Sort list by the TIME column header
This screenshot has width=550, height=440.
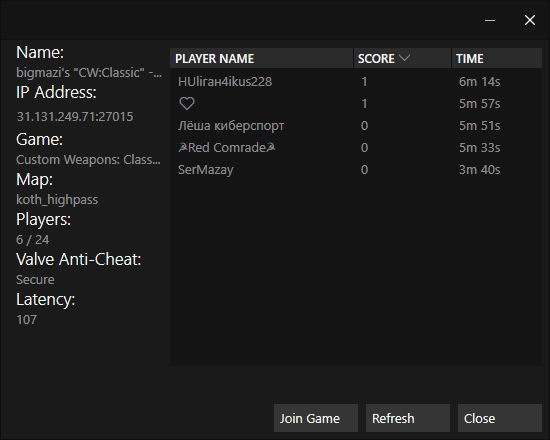(497, 58)
